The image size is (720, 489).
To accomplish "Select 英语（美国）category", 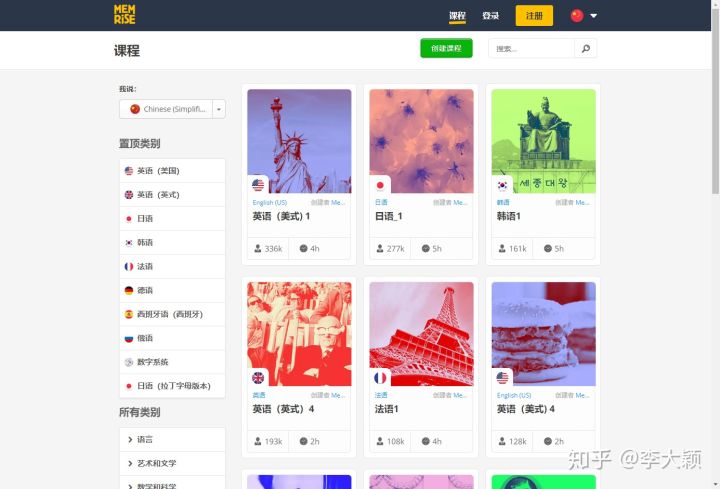I will [172, 171].
